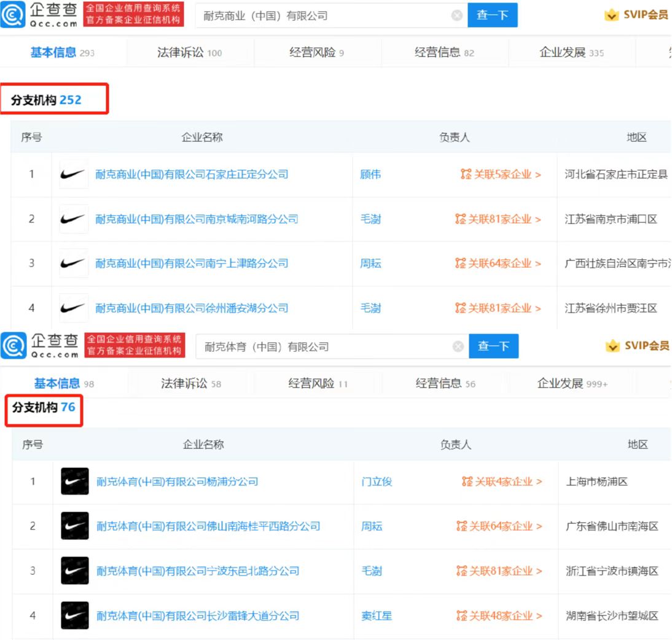Open the 经营风险 9 tab

(x=317, y=52)
